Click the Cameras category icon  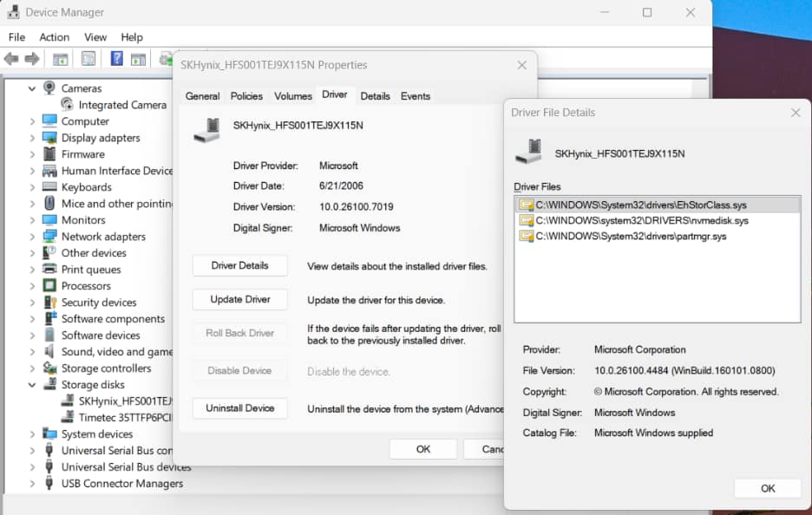[49, 88]
